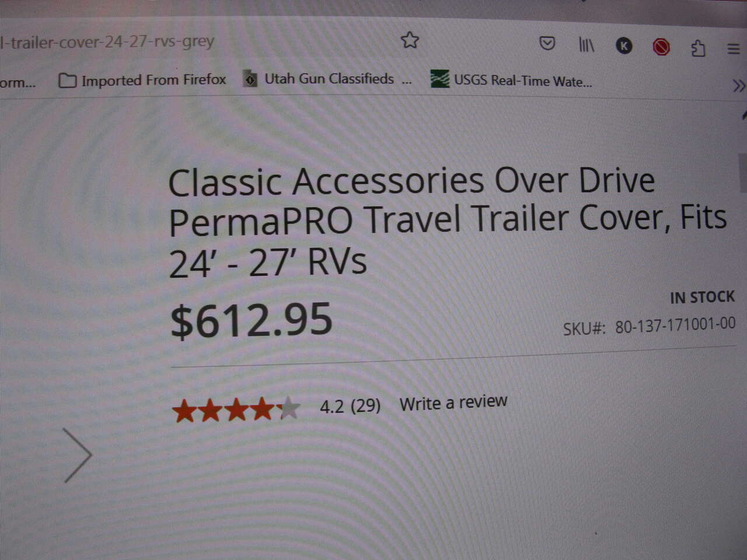Click the Write a review link
The height and width of the screenshot is (560, 747).
click(453, 402)
